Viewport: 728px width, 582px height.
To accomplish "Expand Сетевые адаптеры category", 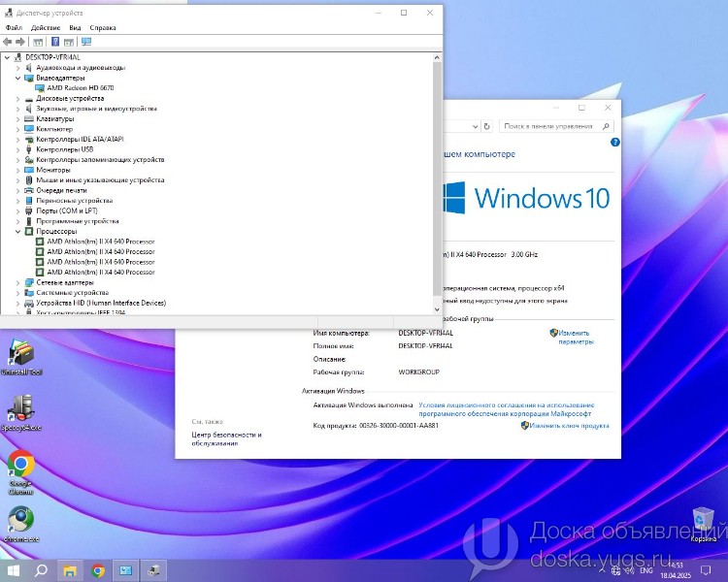I will click(17, 282).
